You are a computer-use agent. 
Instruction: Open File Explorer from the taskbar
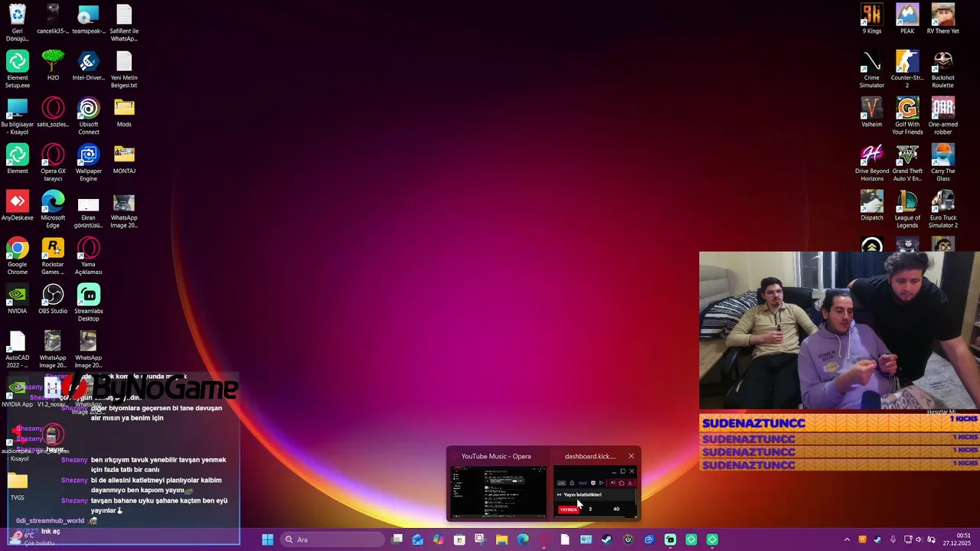(501, 540)
